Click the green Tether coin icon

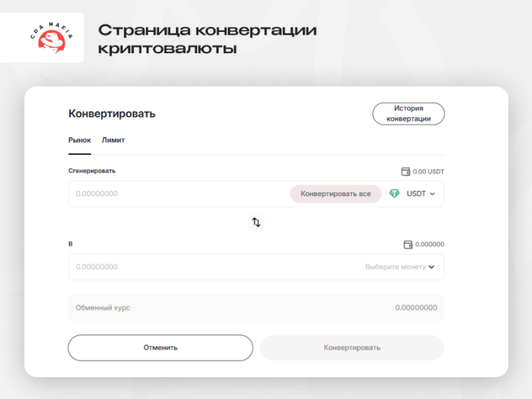click(x=394, y=194)
